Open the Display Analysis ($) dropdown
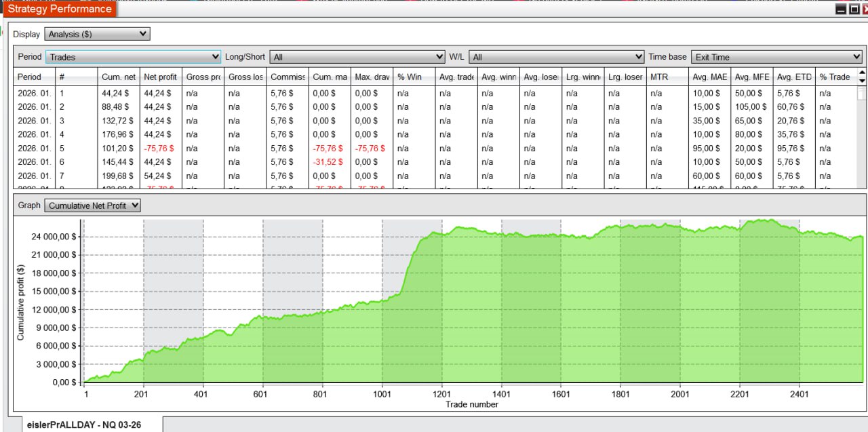 coord(98,34)
